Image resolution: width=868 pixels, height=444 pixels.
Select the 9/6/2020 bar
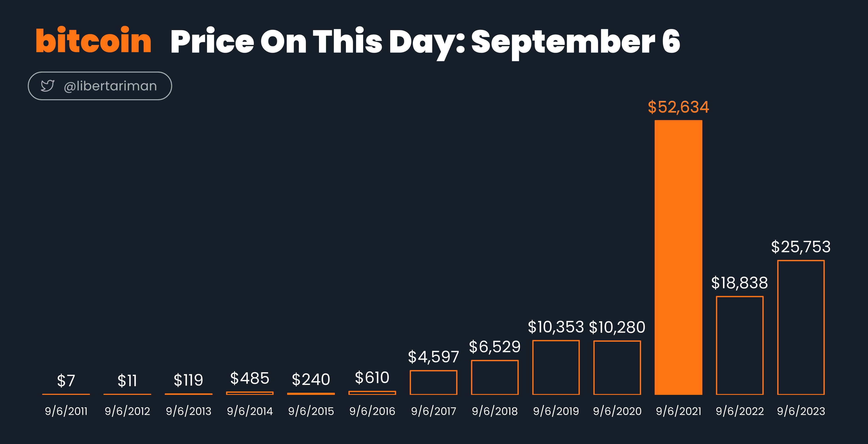pyautogui.click(x=617, y=368)
